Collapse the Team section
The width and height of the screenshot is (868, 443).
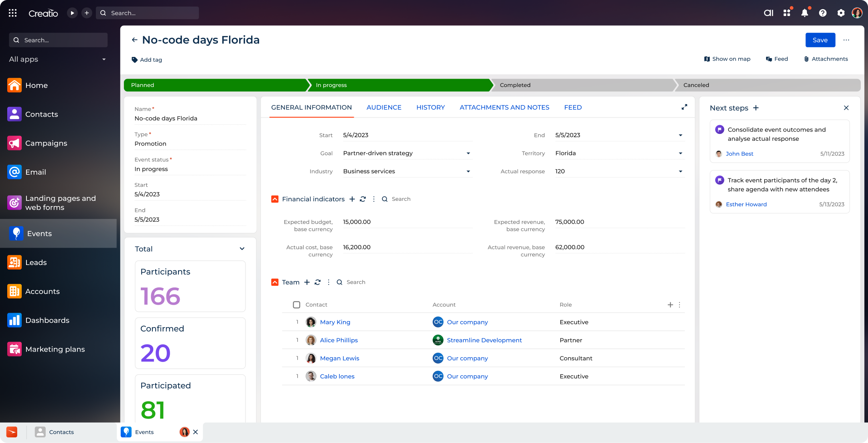click(275, 282)
